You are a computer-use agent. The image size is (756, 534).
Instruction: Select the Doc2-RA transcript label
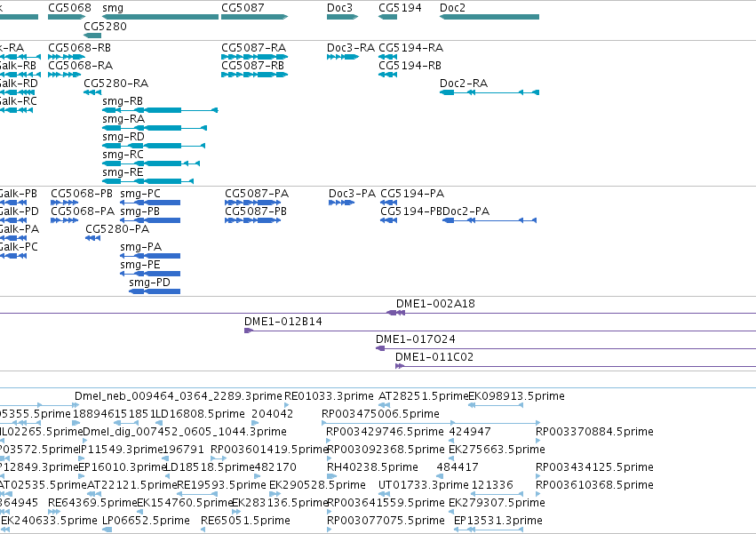point(464,84)
